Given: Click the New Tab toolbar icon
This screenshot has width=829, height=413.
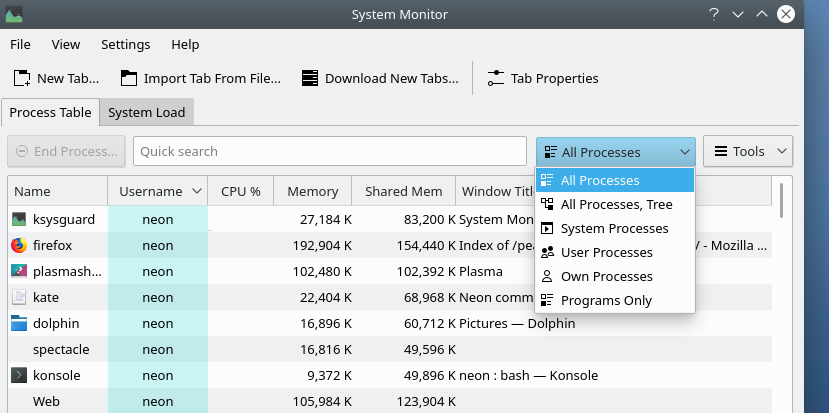Looking at the screenshot, I should 21,78.
